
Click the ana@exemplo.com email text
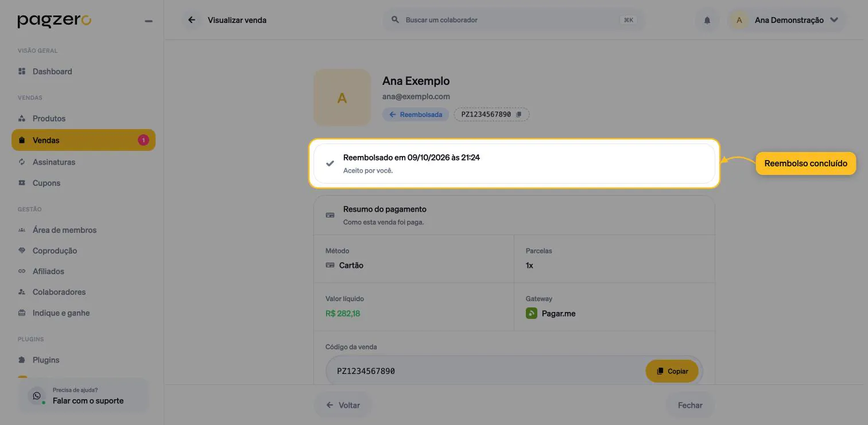[416, 96]
